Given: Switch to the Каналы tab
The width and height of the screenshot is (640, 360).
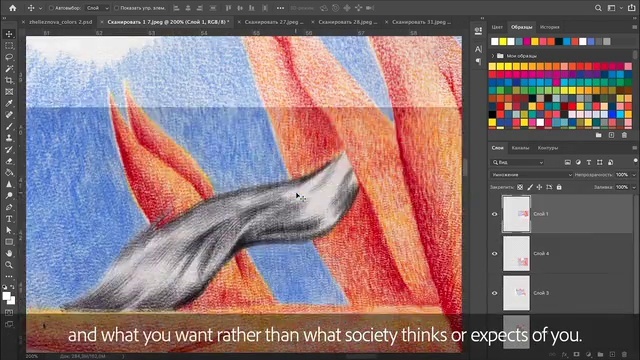Looking at the screenshot, I should click(x=520, y=148).
